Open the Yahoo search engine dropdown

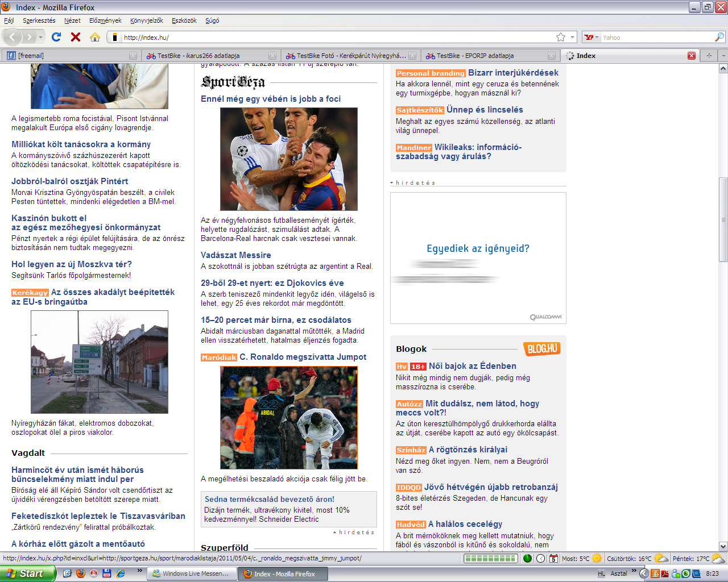[592, 37]
